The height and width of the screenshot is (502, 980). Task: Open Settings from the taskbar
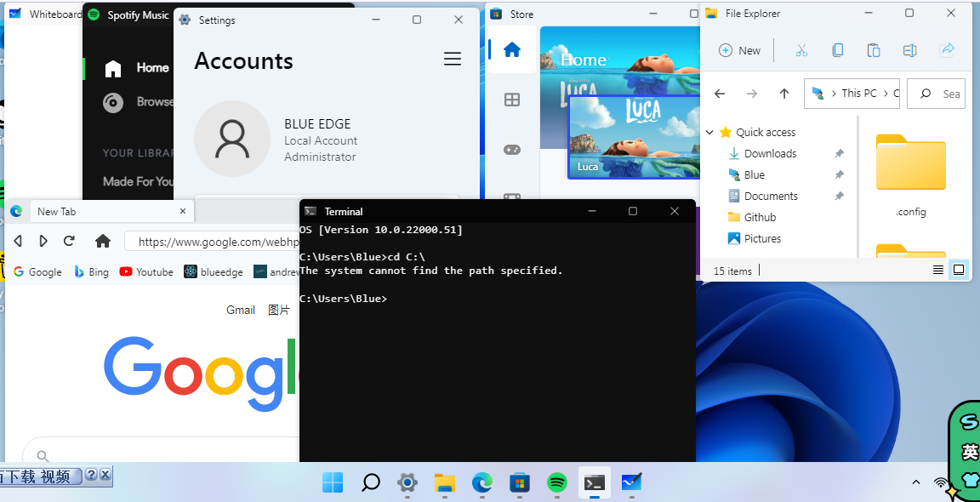(x=407, y=482)
